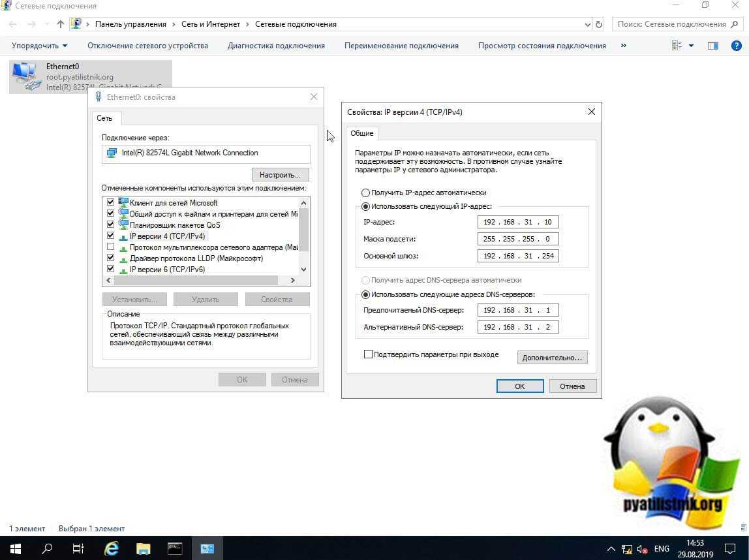
Task: Click the Дополнительно... button
Action: point(552,358)
